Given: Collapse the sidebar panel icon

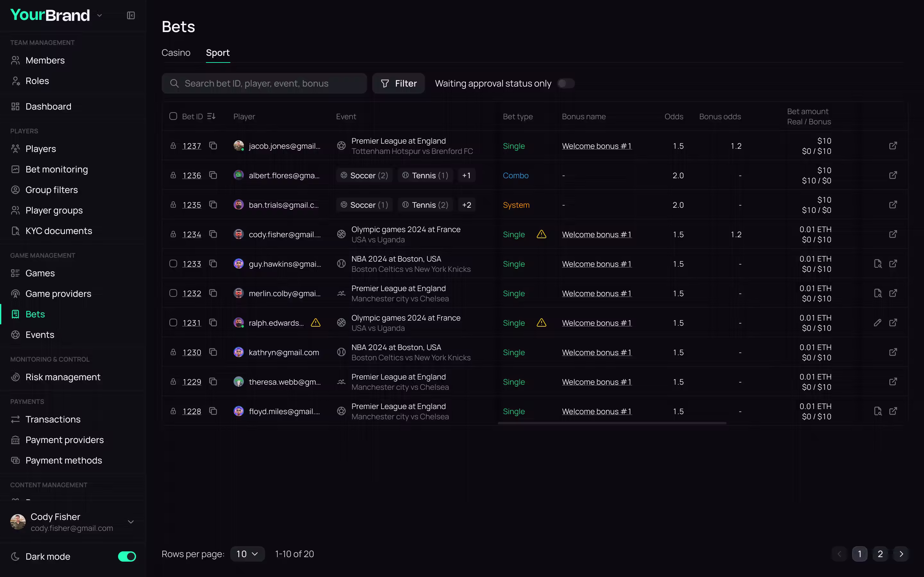Looking at the screenshot, I should [x=131, y=16].
